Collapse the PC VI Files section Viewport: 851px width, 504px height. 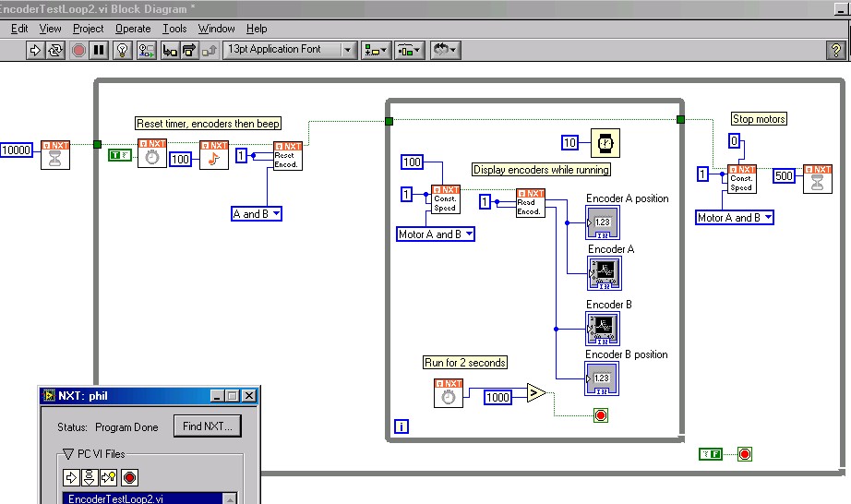[68, 453]
